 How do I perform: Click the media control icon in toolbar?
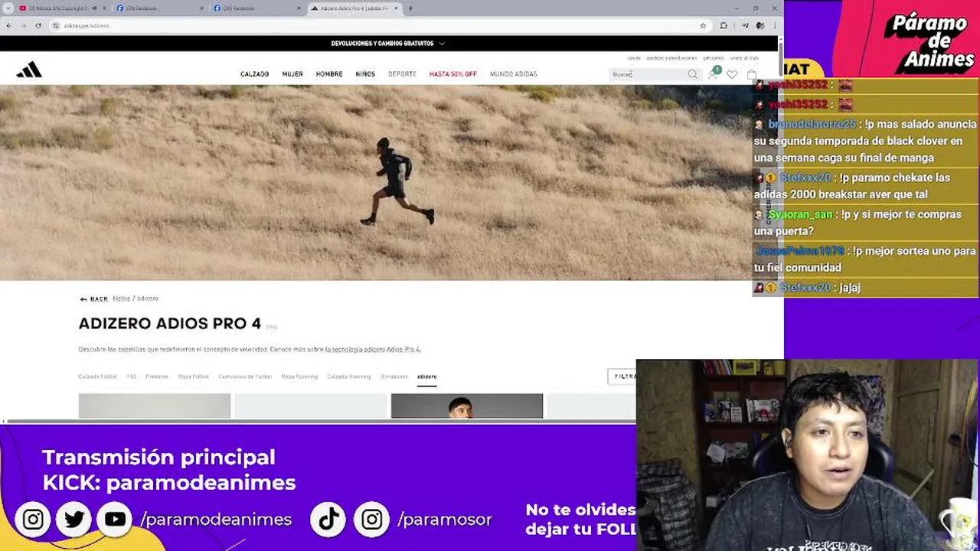point(745,25)
